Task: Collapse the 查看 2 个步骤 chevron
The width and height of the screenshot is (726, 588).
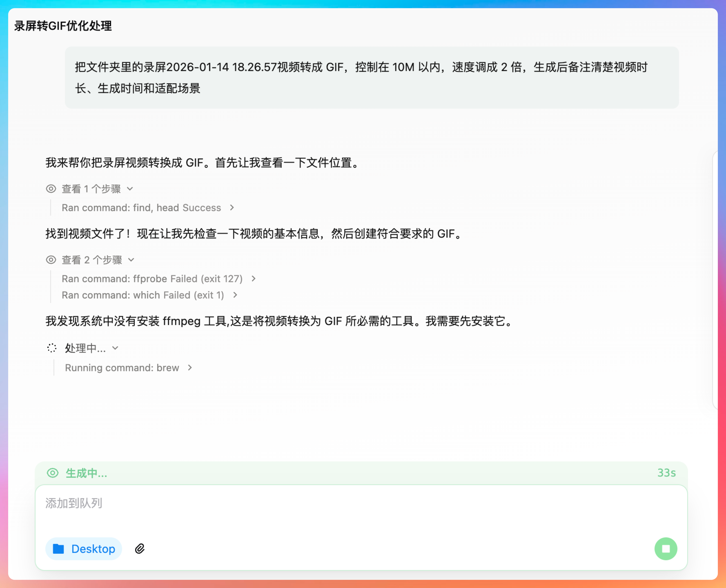Action: point(131,260)
